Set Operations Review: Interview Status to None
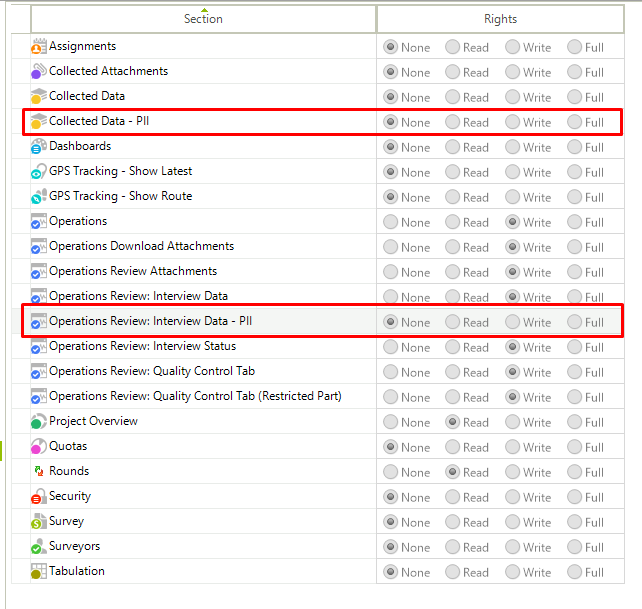 pyautogui.click(x=391, y=346)
